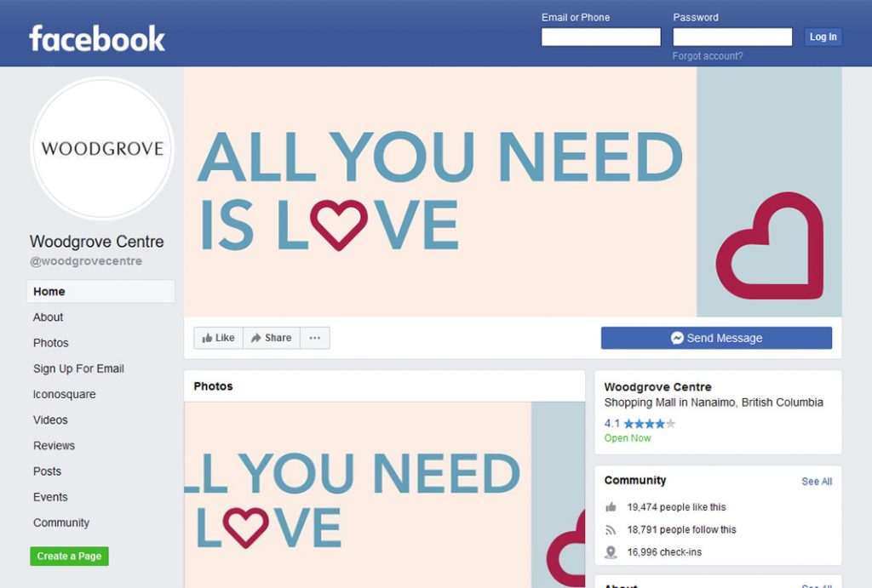This screenshot has width=872, height=588.
Task: Send Message to Woodgrove Centre
Action: tap(716, 338)
